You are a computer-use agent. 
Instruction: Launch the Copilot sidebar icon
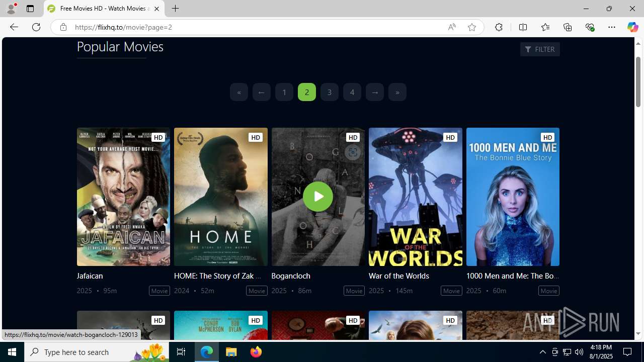tap(632, 27)
